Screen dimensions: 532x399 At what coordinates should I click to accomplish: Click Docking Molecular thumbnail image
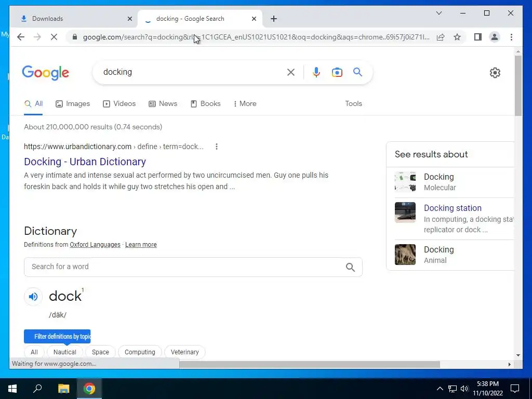405,182
